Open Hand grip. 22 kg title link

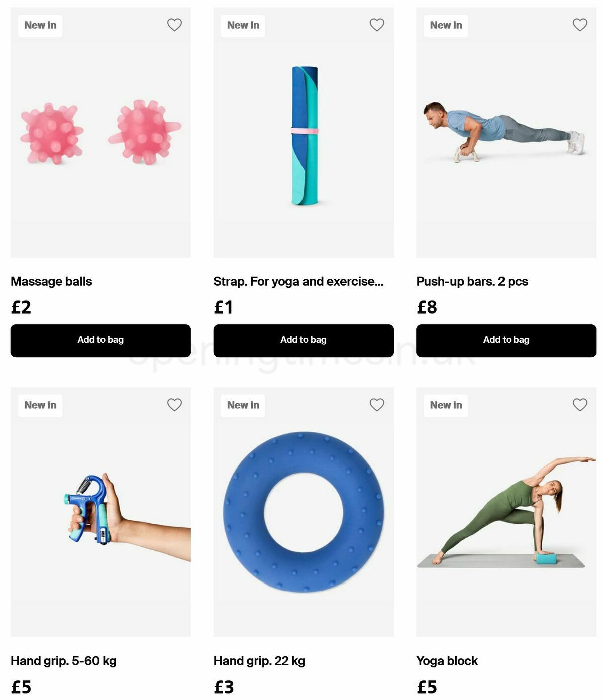(x=259, y=661)
